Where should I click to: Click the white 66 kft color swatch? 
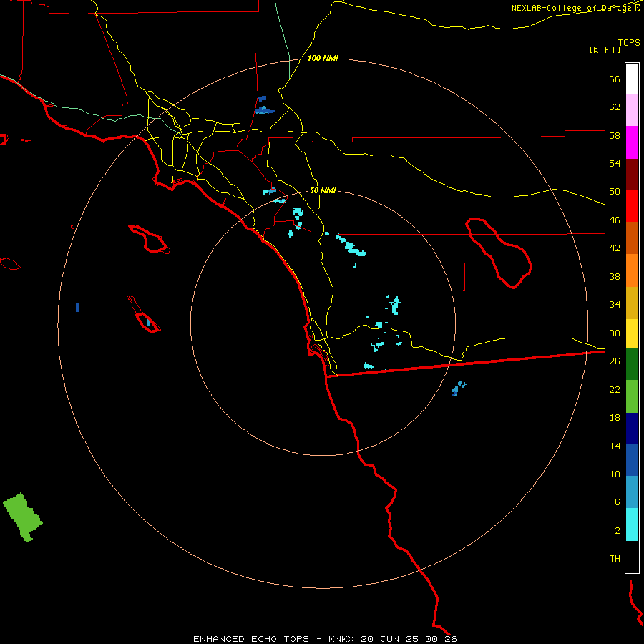pos(632,79)
